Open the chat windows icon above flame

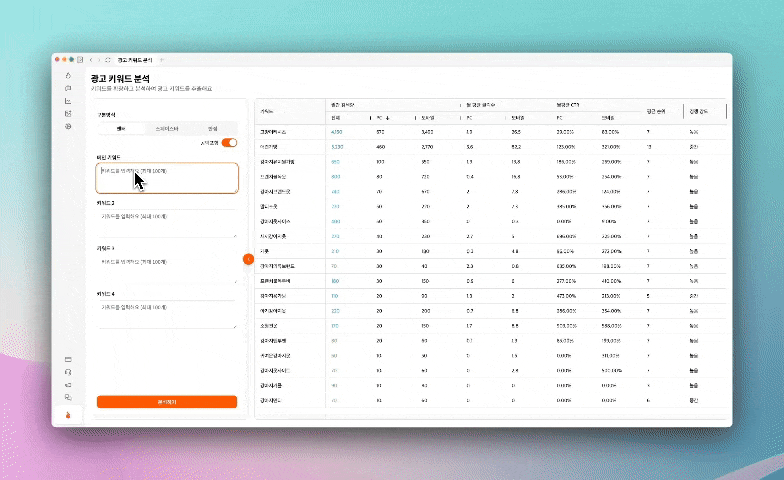(x=68, y=398)
